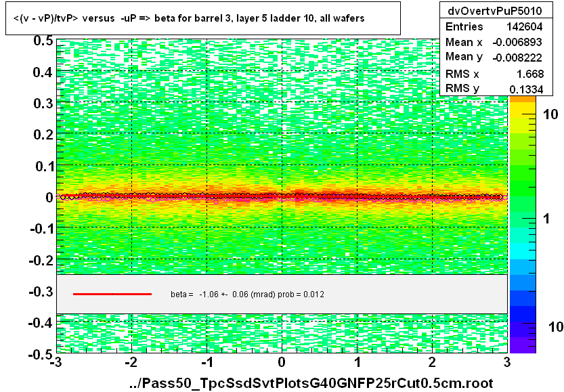
Task: Click the yellow band of the color palette
Action: click(523, 110)
